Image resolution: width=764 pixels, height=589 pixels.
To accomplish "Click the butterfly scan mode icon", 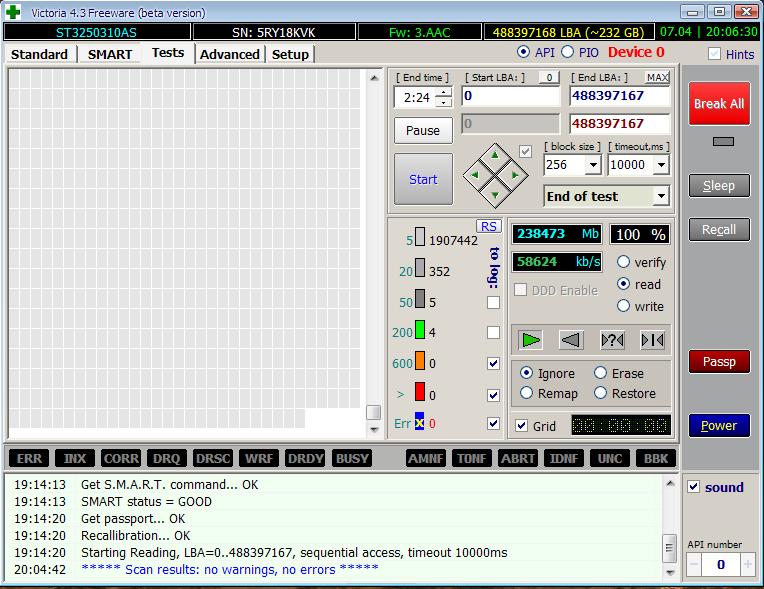I will click(x=652, y=340).
